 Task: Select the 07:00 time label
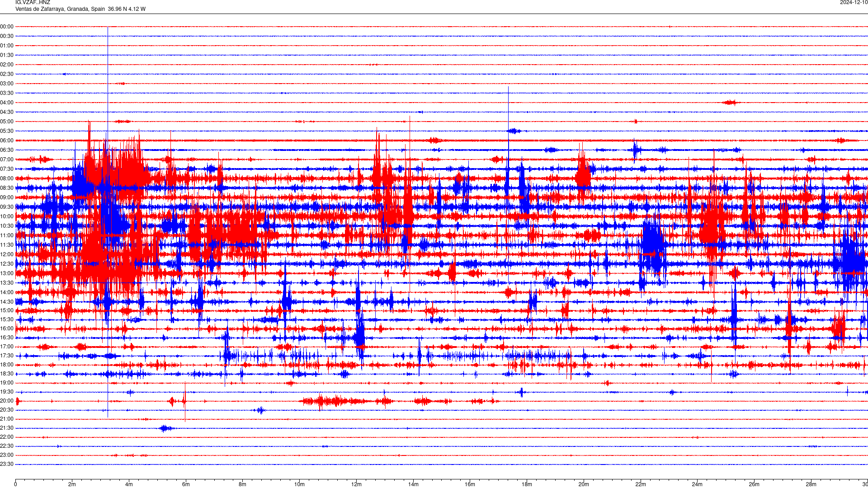pyautogui.click(x=7, y=160)
